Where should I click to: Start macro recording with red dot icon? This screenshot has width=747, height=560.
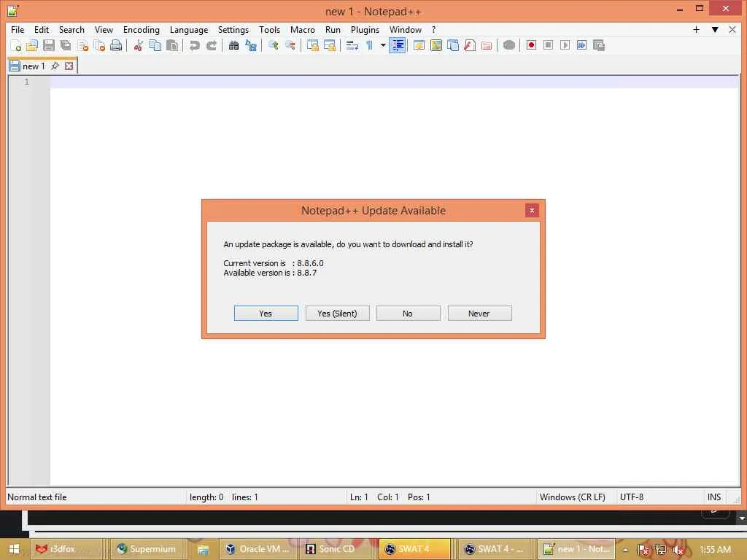(x=531, y=46)
